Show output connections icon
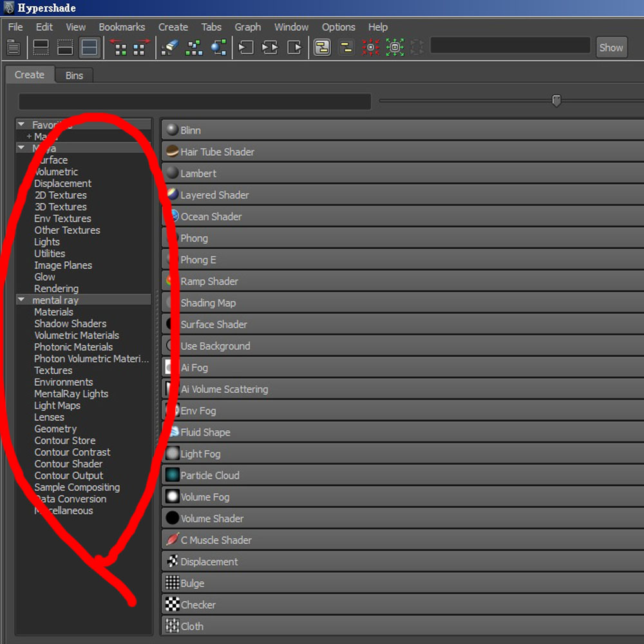 pos(294,48)
